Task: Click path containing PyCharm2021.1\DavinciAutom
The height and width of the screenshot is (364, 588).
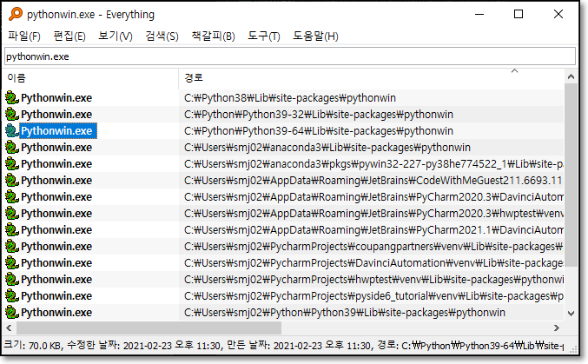Action: (x=373, y=230)
